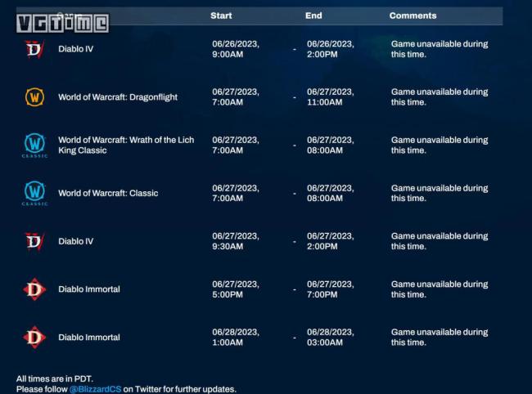Select World of Warcraft: Wrath of the Lich King Classic
The image size is (532, 394).
tap(126, 145)
